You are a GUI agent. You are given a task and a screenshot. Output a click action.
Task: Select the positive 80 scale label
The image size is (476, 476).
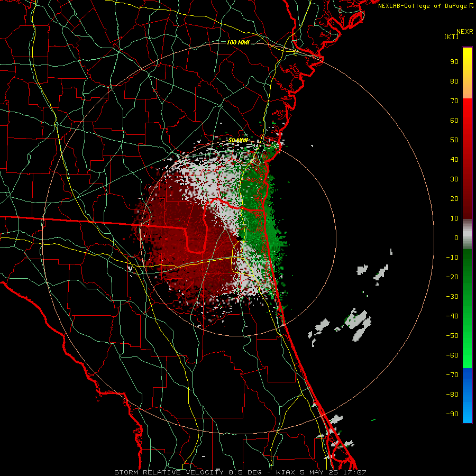pyautogui.click(x=454, y=81)
